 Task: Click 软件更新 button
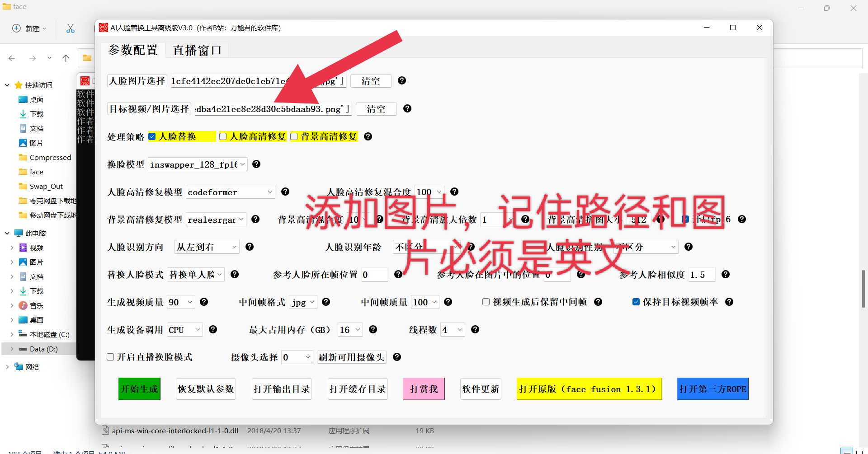tap(481, 389)
